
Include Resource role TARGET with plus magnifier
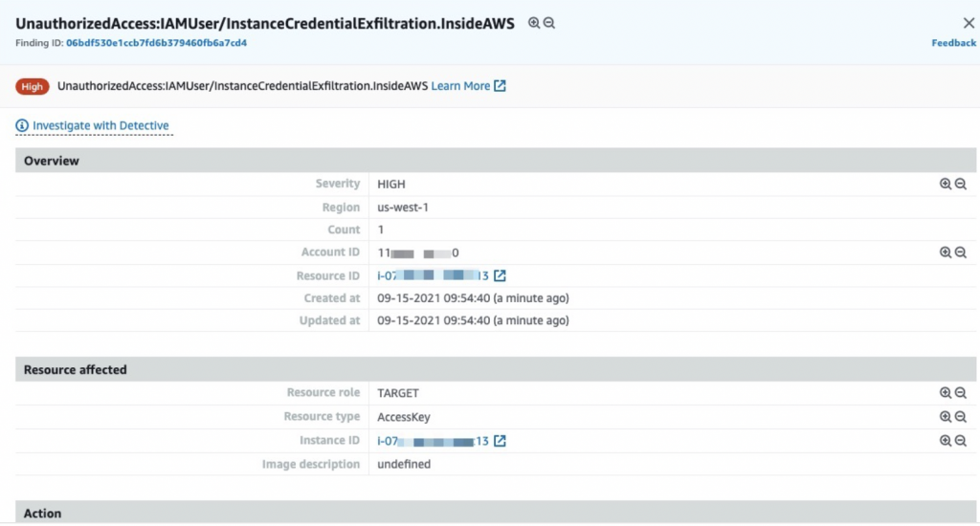945,393
